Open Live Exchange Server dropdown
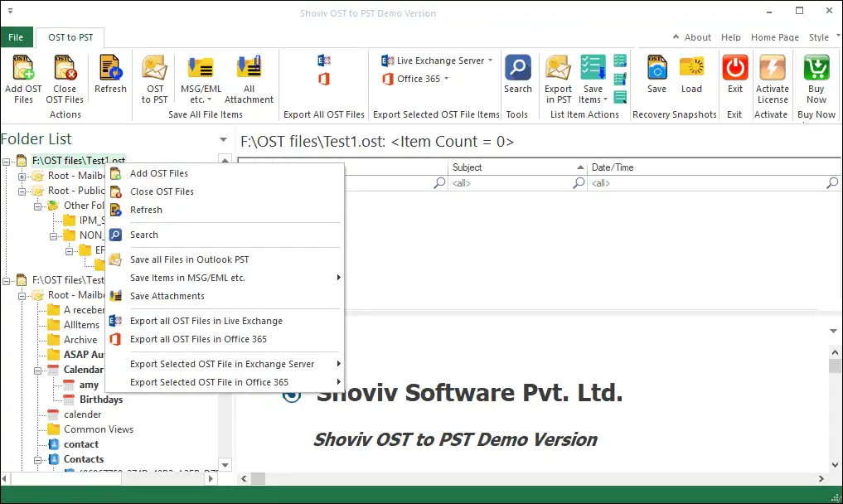 point(437,61)
